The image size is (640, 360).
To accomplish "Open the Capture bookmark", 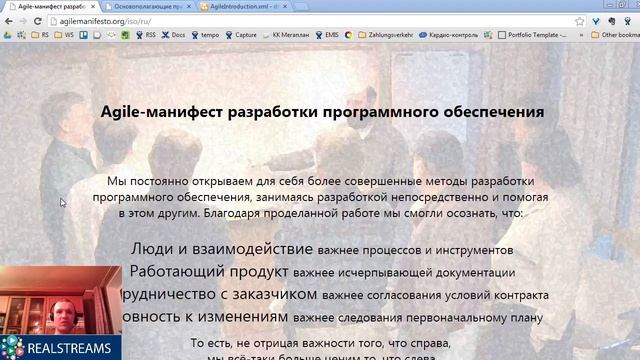I will click(x=241, y=36).
